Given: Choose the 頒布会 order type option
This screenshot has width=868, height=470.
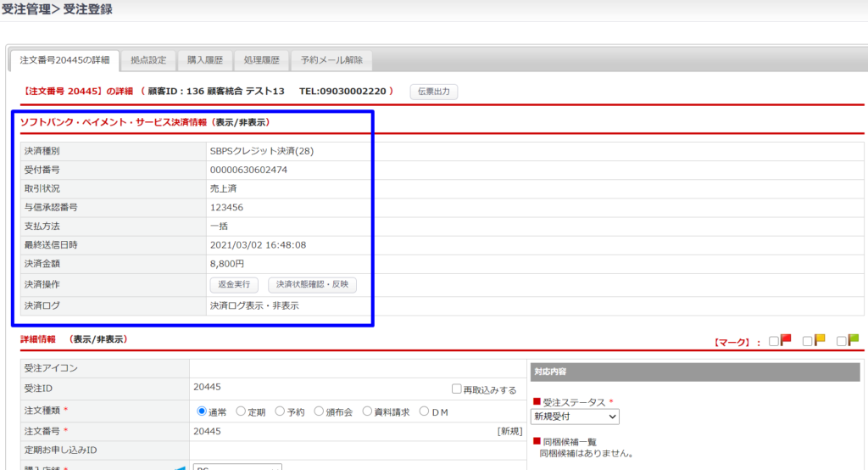Looking at the screenshot, I should pos(319,411).
